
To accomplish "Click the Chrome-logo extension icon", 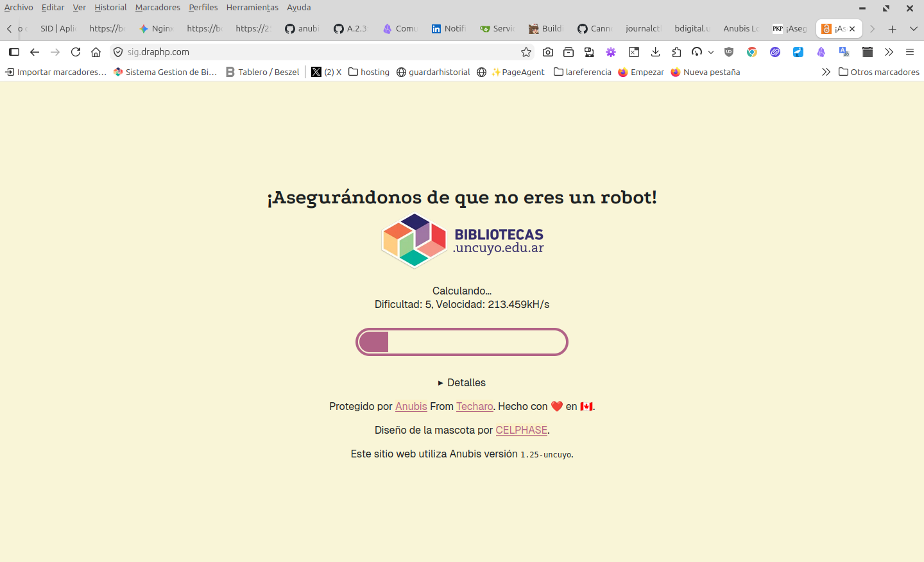I will click(752, 52).
